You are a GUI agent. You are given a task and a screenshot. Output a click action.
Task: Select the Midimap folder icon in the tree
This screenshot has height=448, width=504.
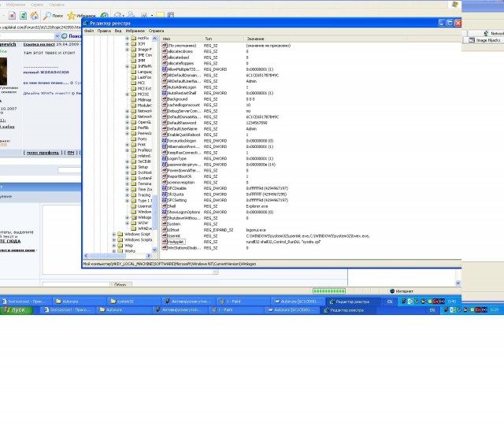(x=134, y=100)
